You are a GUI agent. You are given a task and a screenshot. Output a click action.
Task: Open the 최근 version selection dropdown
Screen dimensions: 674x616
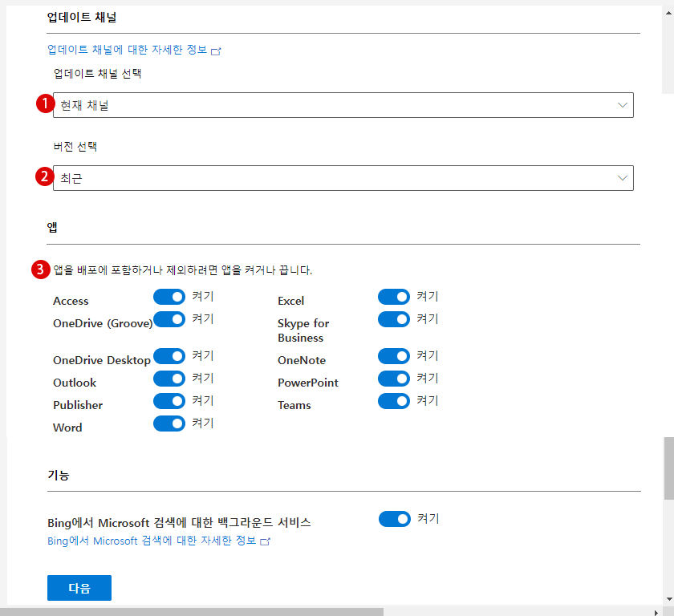pos(343,178)
